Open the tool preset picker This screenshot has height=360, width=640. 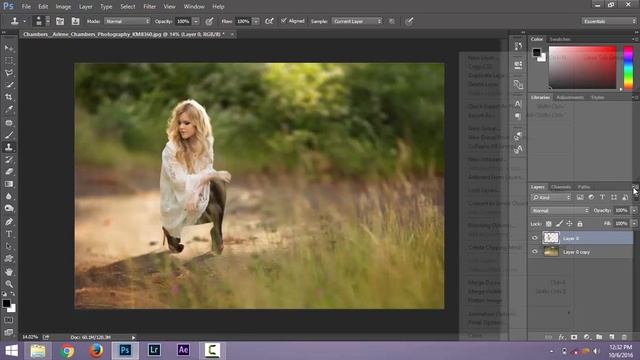(18, 21)
